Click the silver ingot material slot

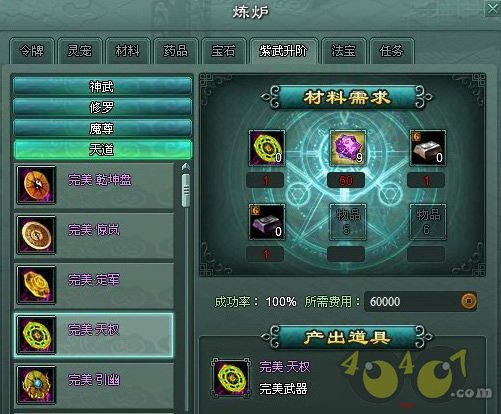click(428, 148)
